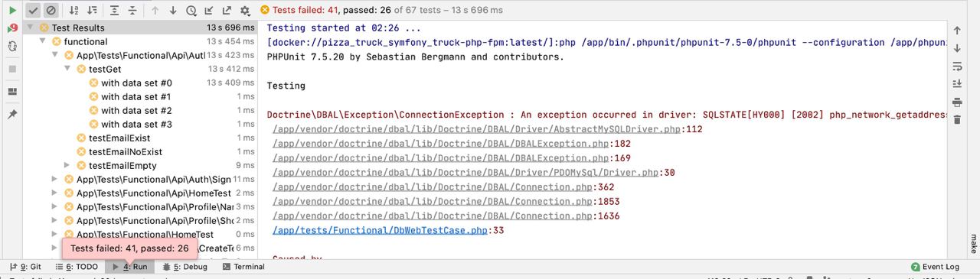Sort tests alphabetically
This screenshot has width=980, height=279.
(73, 11)
